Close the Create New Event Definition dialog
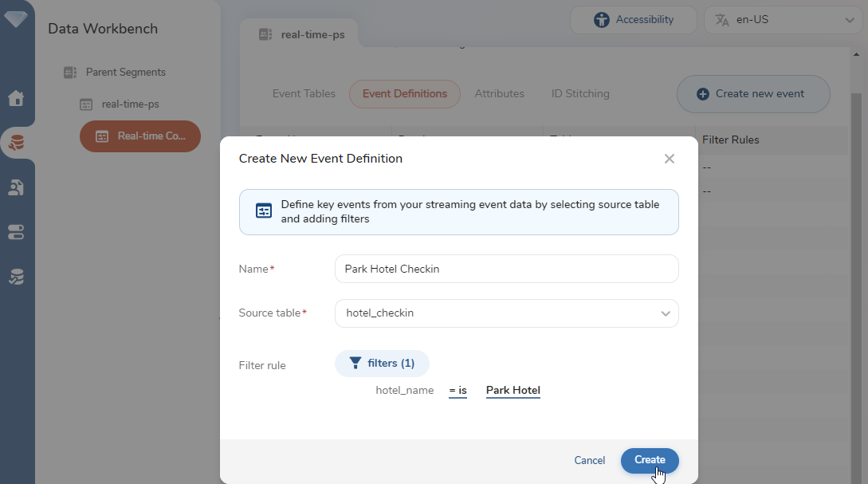This screenshot has width=868, height=484. [x=669, y=159]
